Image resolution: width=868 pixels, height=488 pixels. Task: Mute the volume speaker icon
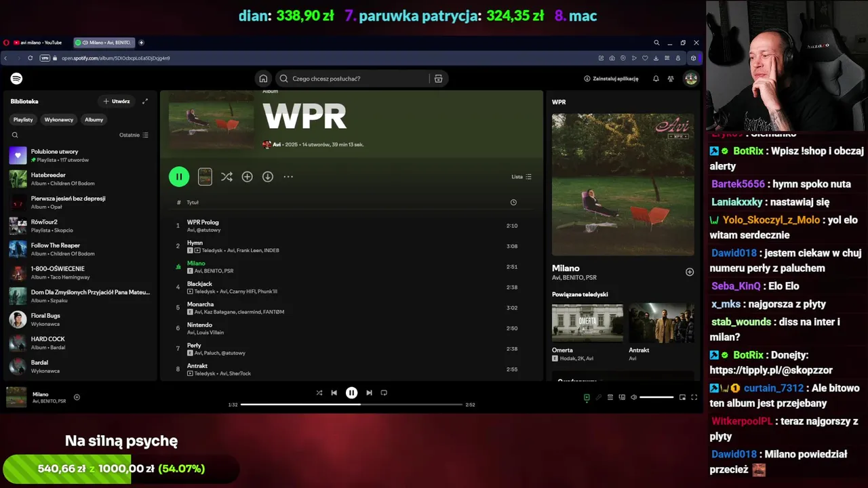(x=633, y=397)
